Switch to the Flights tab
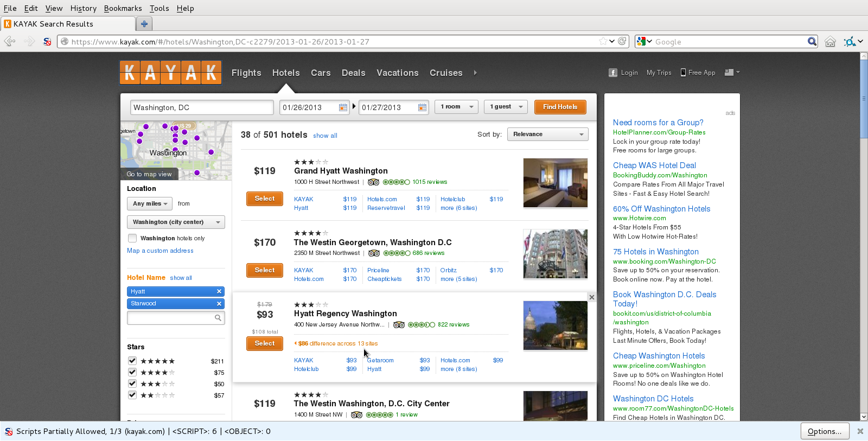 (x=246, y=73)
